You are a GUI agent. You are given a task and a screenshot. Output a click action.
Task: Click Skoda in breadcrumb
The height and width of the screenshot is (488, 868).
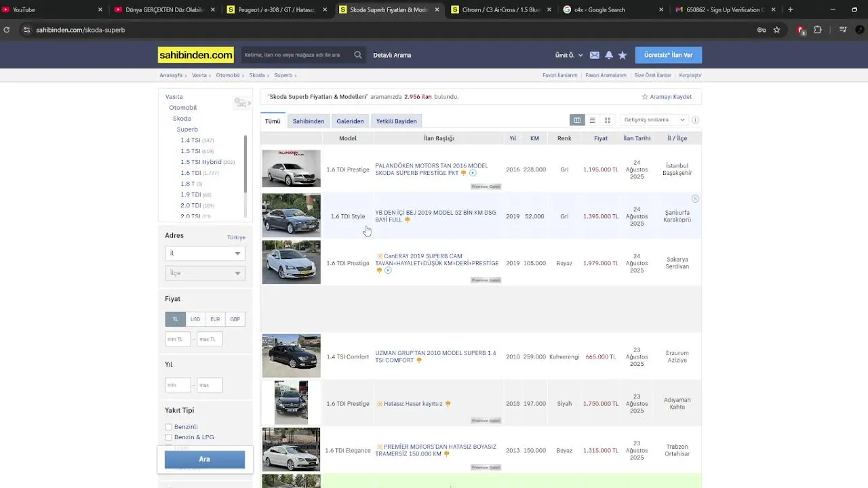point(257,75)
